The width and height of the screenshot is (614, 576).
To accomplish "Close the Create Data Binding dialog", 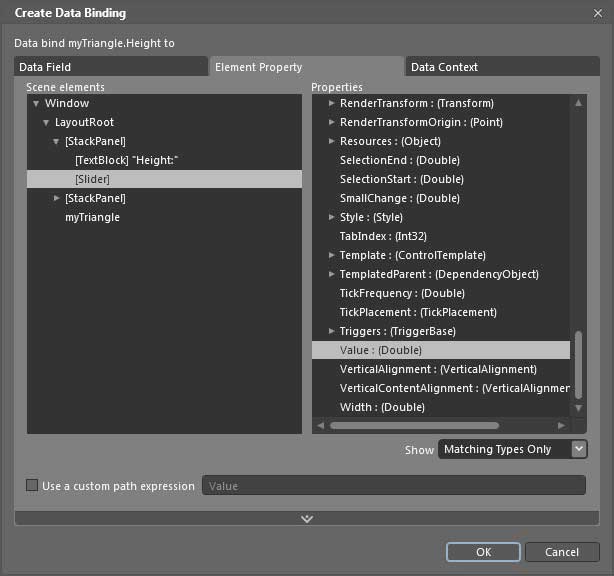I will [598, 13].
